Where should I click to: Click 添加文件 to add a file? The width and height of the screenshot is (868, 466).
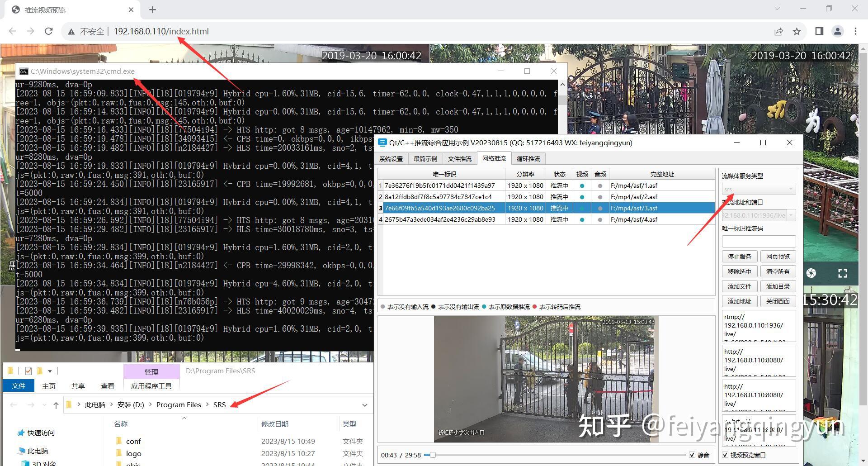[740, 286]
